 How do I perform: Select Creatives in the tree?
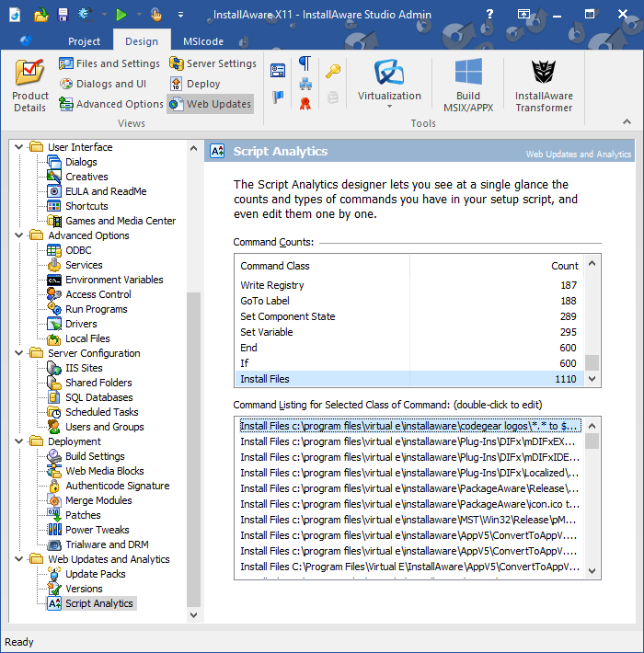86,177
